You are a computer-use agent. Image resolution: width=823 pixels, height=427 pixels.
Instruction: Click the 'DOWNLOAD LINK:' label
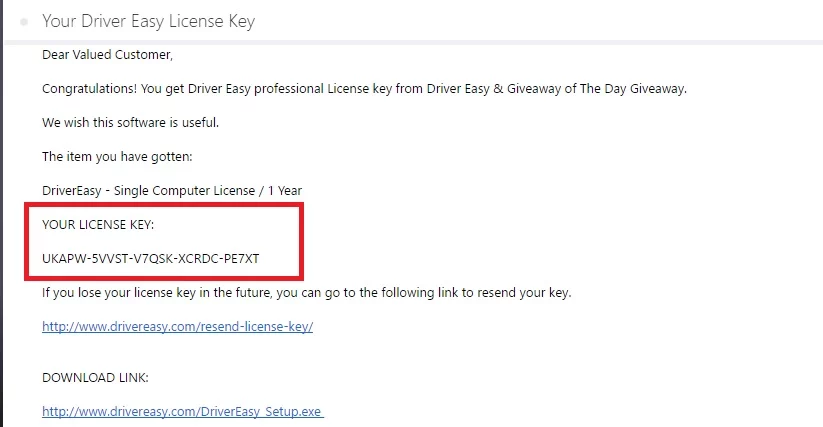96,378
